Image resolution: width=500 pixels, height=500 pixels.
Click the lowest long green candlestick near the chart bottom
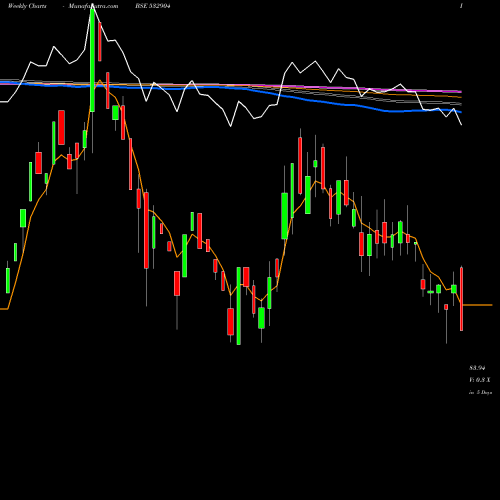(239, 306)
